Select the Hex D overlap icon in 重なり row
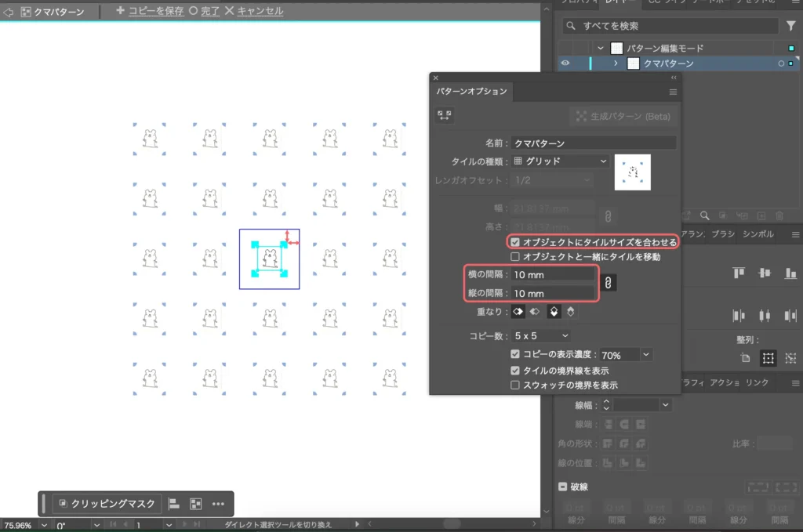 click(x=572, y=312)
